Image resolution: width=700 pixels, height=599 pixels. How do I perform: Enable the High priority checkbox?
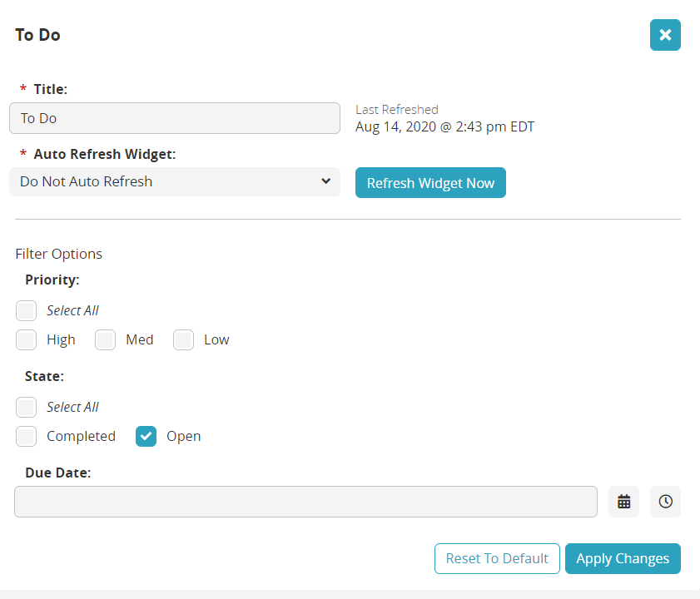point(27,339)
